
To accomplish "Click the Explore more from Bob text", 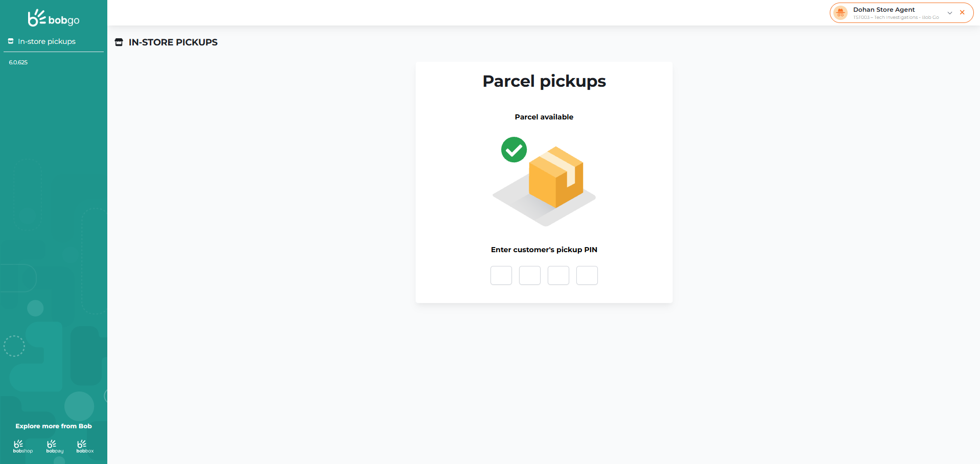I will coord(54,426).
